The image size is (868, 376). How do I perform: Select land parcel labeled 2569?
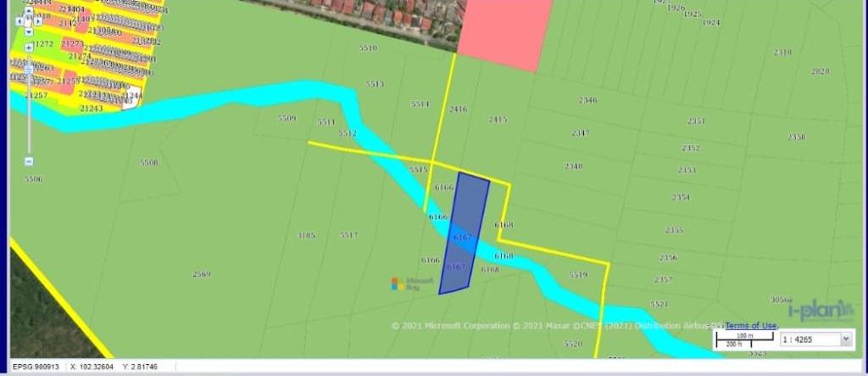click(202, 274)
